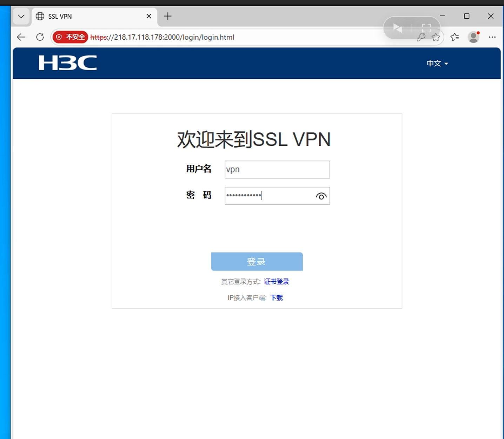Toggle password visibility with the eye icon
The width and height of the screenshot is (504, 439).
(x=321, y=196)
